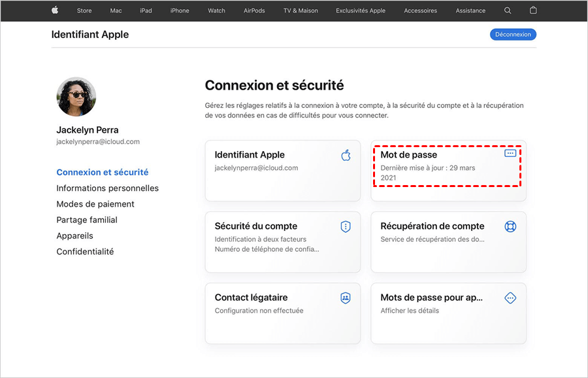Open the search magnifier icon
This screenshot has height=378, width=588.
click(x=508, y=10)
